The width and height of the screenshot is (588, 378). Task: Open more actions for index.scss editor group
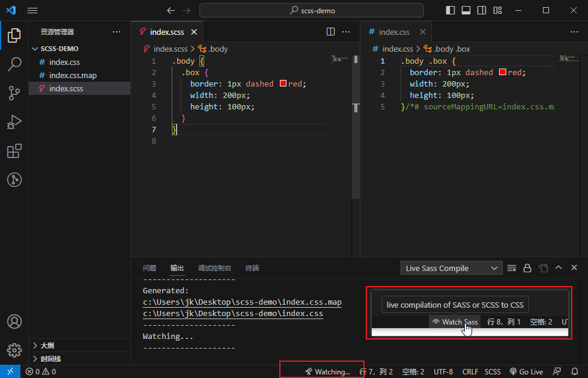pyautogui.click(x=346, y=32)
